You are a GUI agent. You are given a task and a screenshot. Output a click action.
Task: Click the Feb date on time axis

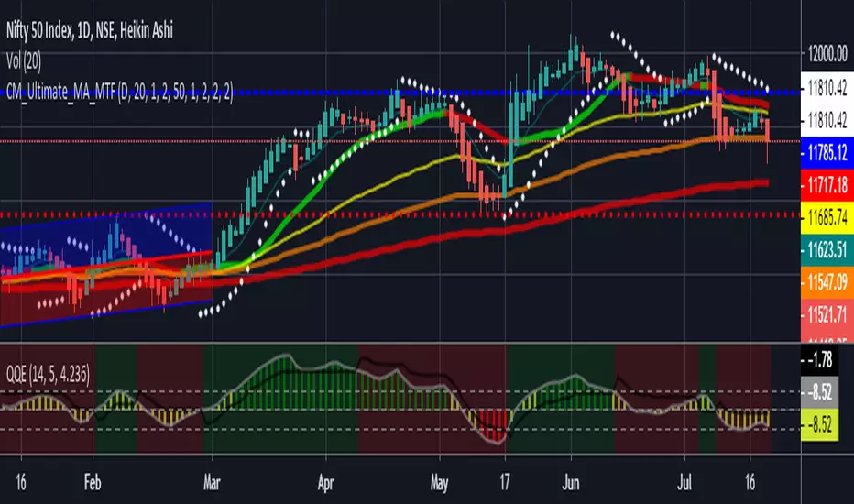tap(93, 483)
